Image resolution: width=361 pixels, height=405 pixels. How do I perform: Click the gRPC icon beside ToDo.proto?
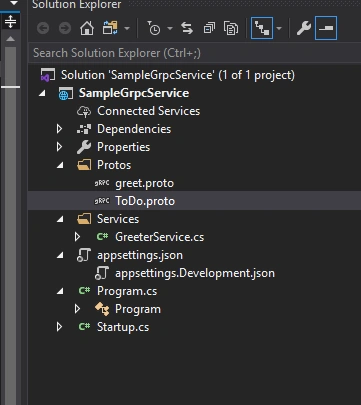[102, 201]
